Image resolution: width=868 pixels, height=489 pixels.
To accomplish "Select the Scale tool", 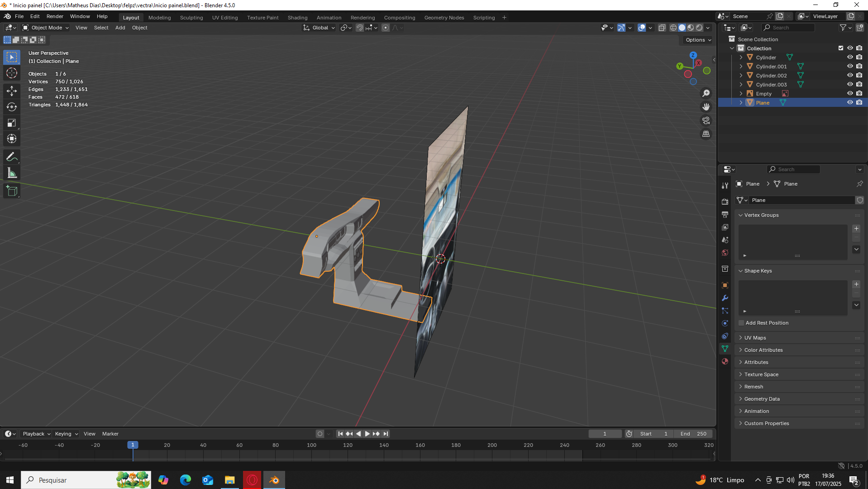I will click(12, 123).
